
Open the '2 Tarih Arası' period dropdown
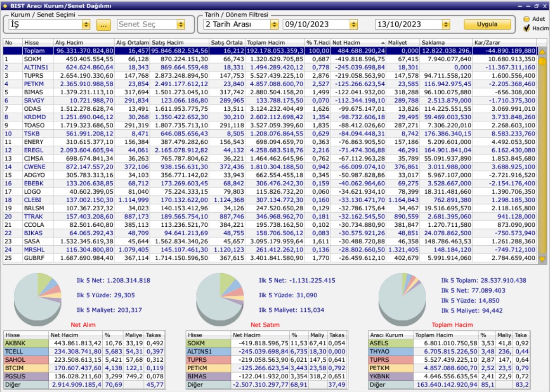(x=275, y=25)
